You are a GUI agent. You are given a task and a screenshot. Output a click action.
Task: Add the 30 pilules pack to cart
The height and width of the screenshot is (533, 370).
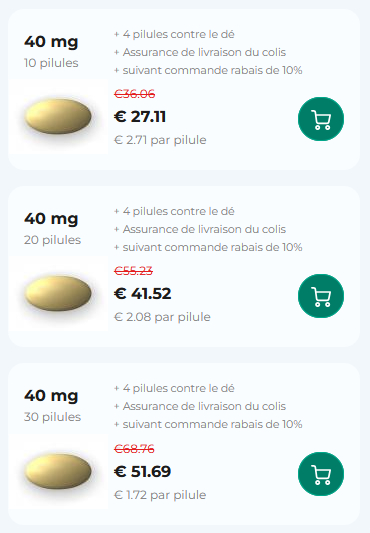tap(321, 474)
